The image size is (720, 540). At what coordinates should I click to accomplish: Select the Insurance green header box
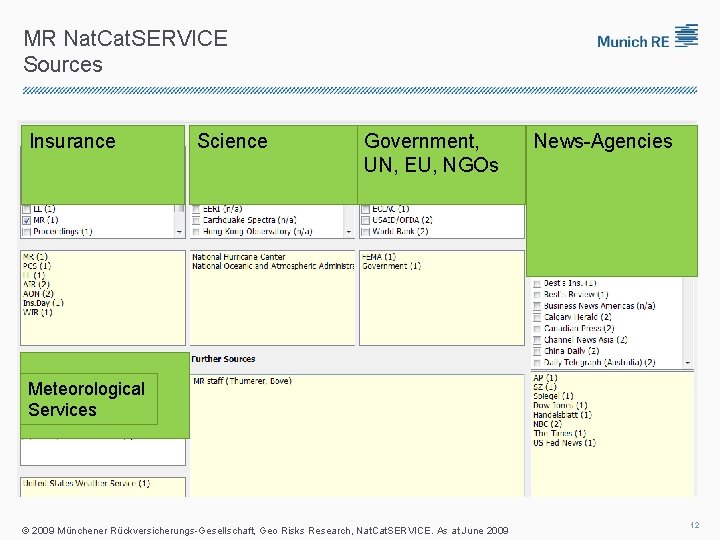102,163
